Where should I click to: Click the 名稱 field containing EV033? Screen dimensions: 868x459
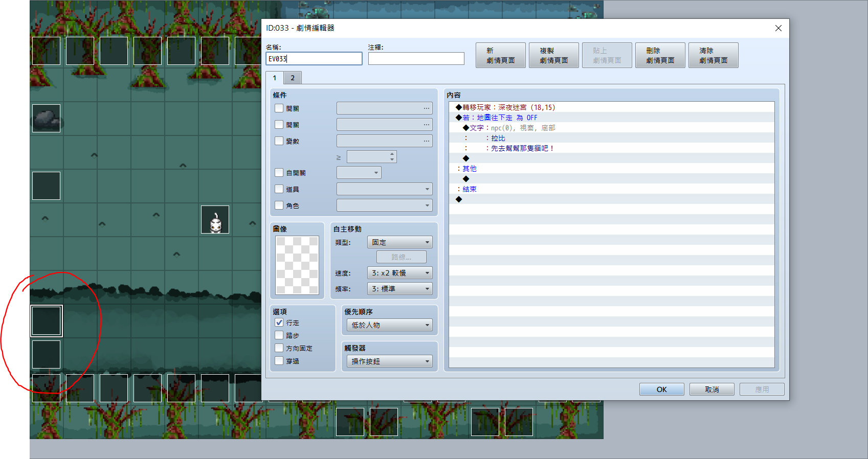314,59
